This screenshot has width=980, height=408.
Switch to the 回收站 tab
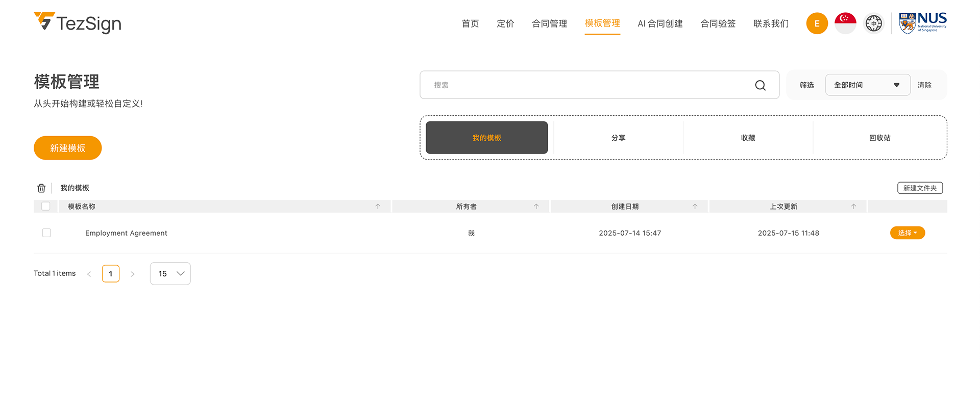[879, 138]
